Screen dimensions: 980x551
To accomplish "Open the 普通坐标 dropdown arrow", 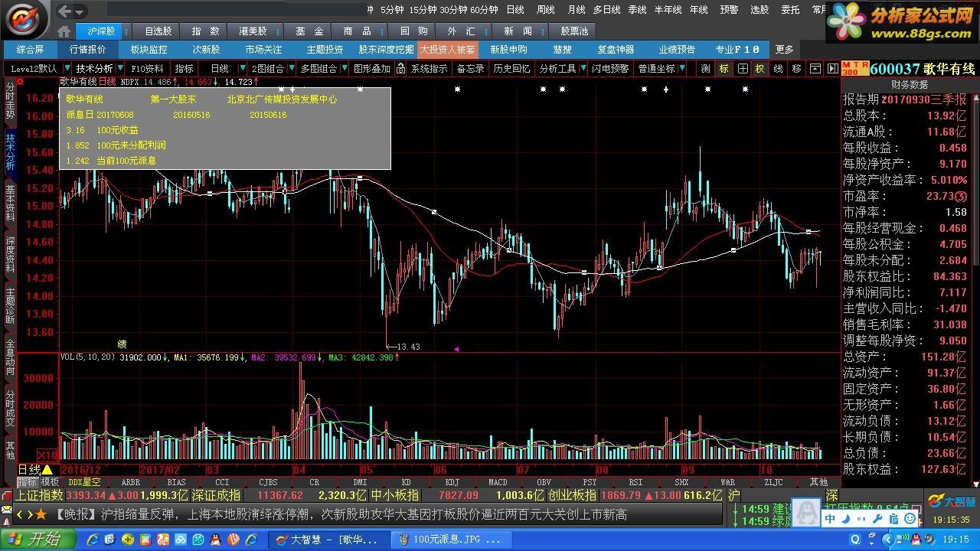I will pos(681,68).
